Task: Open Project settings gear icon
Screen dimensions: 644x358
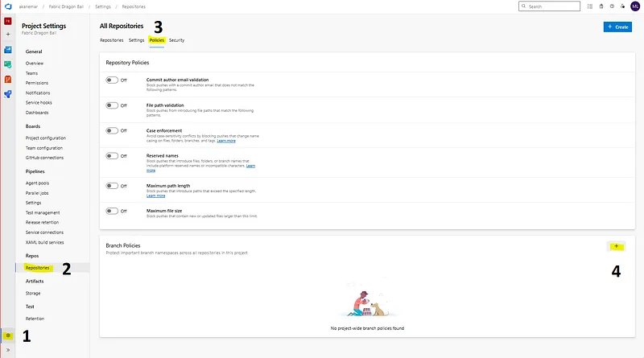Action: click(8, 335)
